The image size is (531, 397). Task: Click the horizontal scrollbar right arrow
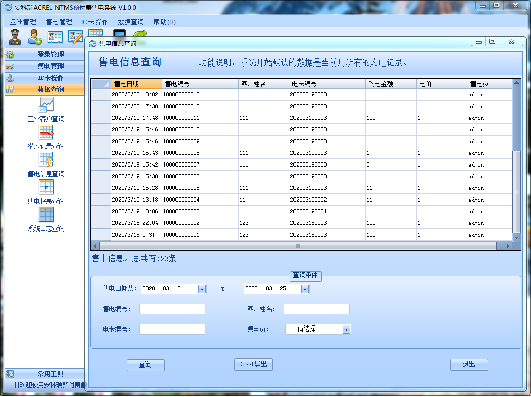click(508, 246)
